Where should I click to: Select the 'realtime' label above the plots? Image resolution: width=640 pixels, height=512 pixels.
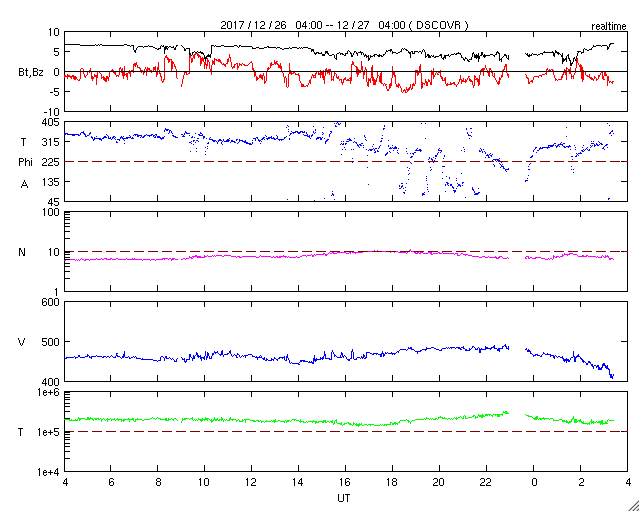click(x=609, y=26)
